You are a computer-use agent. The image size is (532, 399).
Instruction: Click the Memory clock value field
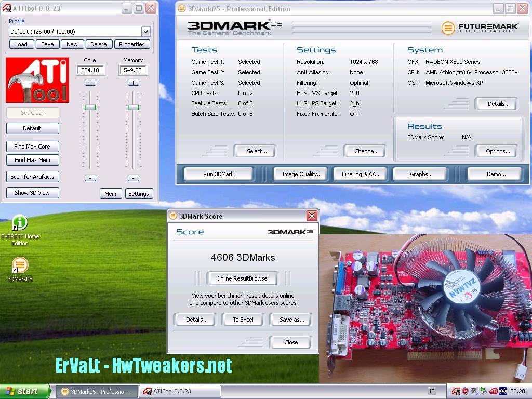coord(133,70)
